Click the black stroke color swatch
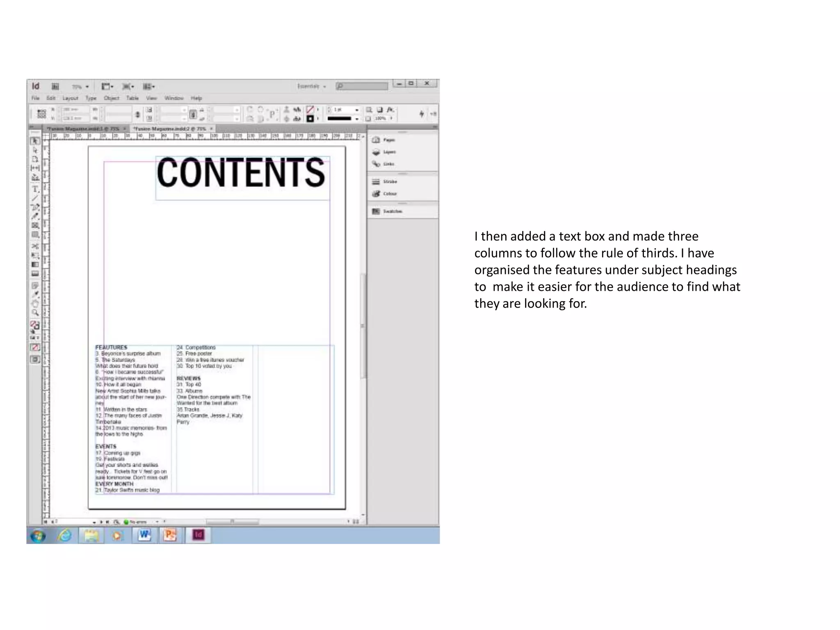 pos(310,119)
